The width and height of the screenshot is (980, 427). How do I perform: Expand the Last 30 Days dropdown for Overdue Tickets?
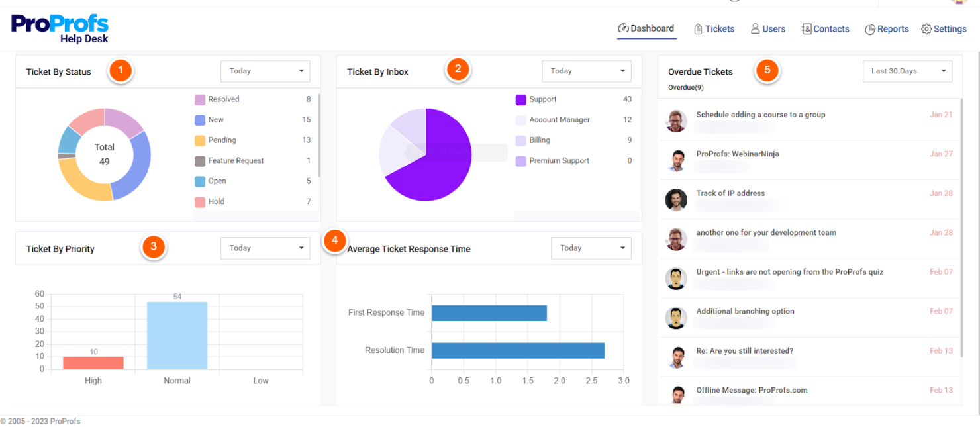pyautogui.click(x=907, y=71)
